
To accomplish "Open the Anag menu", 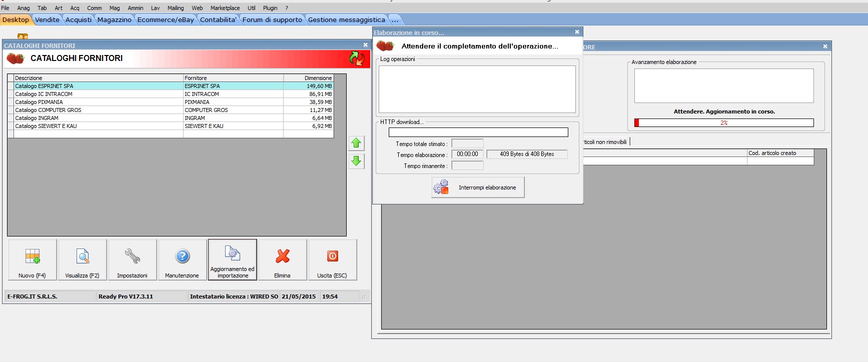I will (x=24, y=8).
